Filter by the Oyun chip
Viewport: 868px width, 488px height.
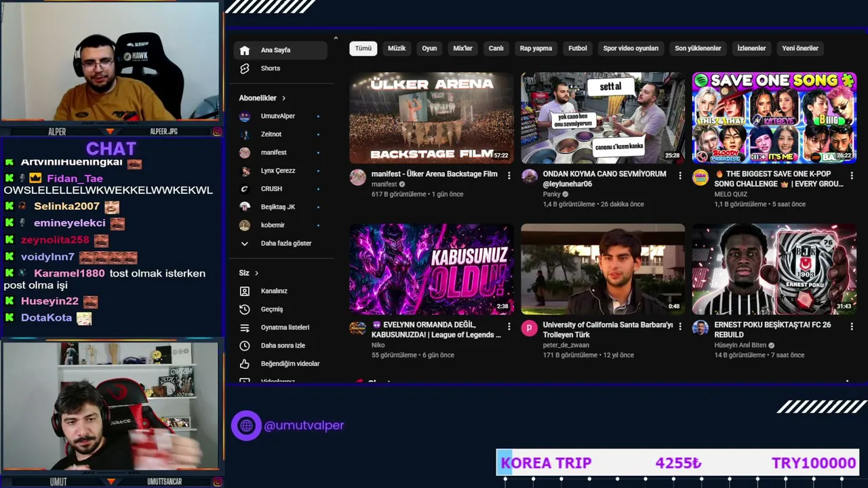[x=429, y=48]
